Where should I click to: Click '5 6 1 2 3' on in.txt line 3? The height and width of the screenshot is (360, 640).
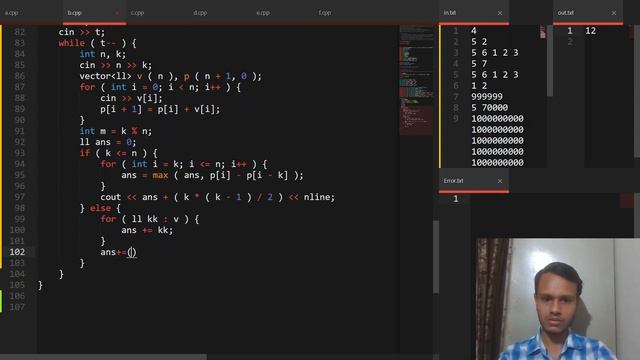coord(495,53)
